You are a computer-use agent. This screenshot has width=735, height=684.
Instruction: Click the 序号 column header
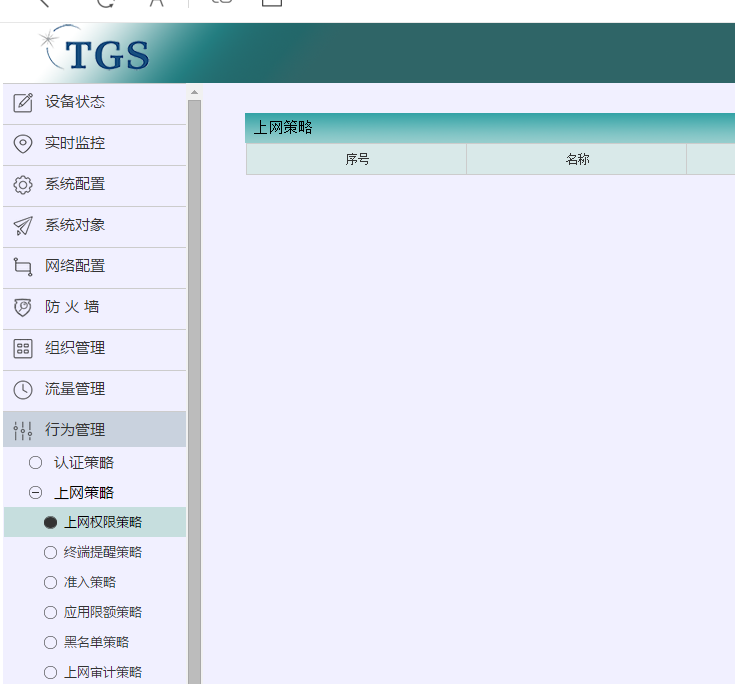pyautogui.click(x=356, y=159)
